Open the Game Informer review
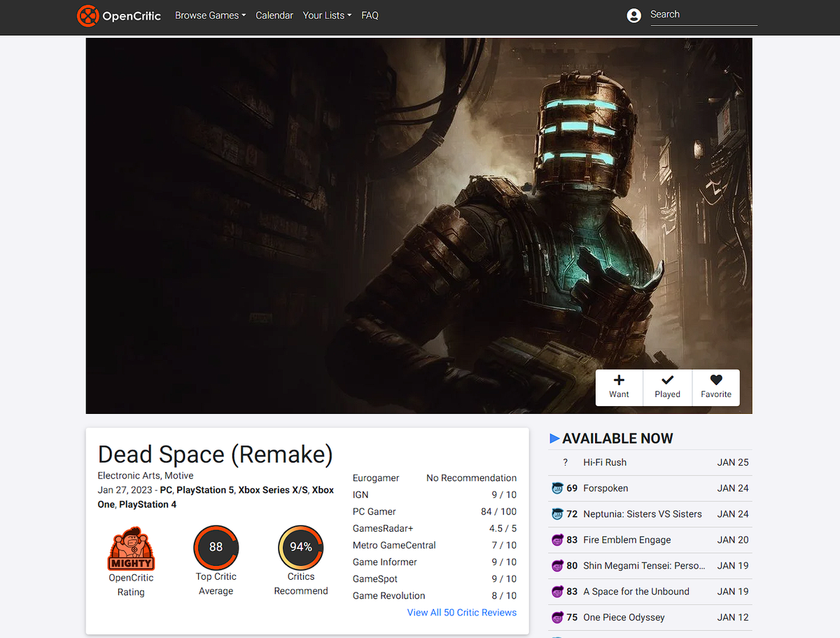The height and width of the screenshot is (638, 840). 385,562
